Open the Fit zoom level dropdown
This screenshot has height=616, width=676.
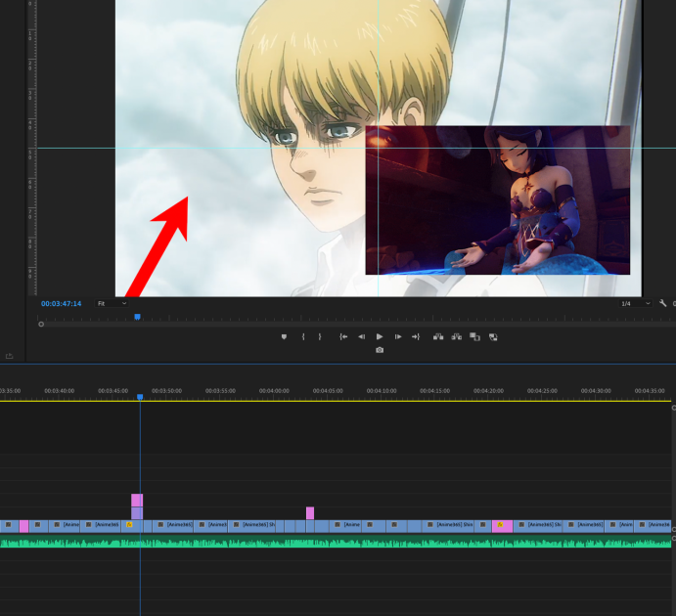[x=112, y=304]
